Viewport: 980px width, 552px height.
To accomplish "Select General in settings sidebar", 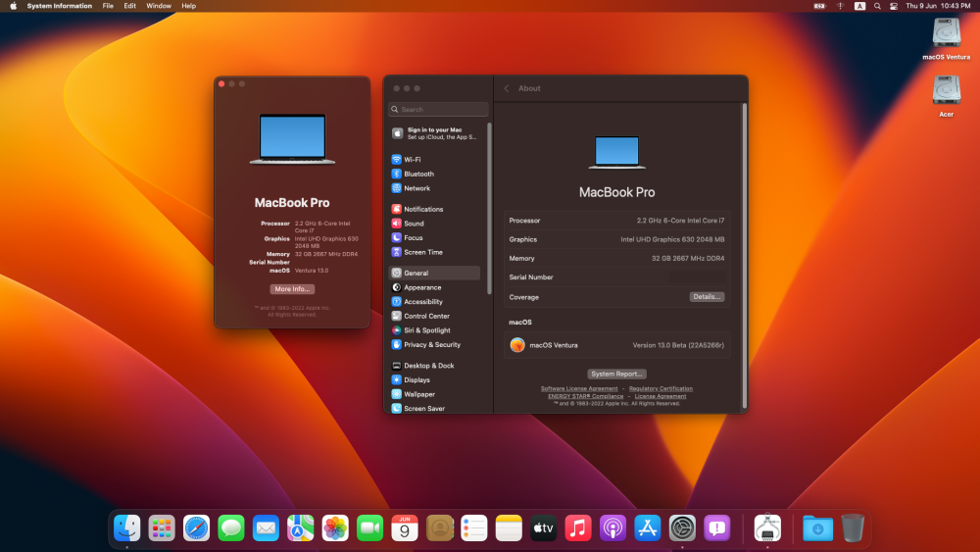I will coord(435,274).
